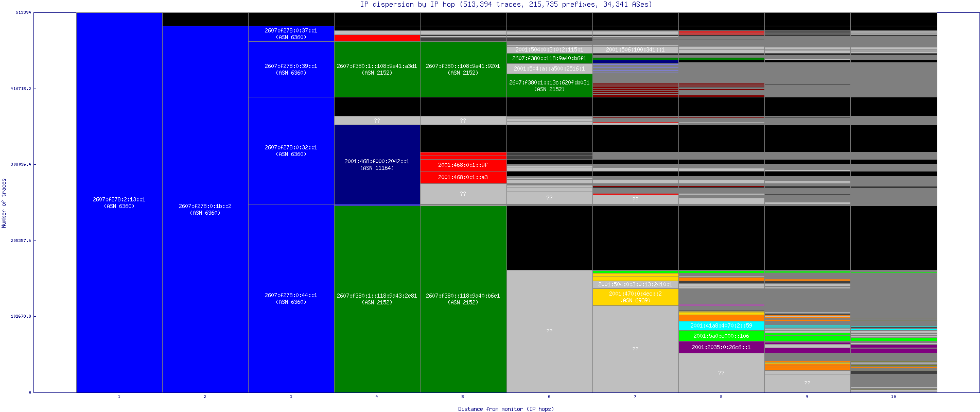Click x-axis tick label 10
The width and height of the screenshot is (980, 412).
[894, 397]
